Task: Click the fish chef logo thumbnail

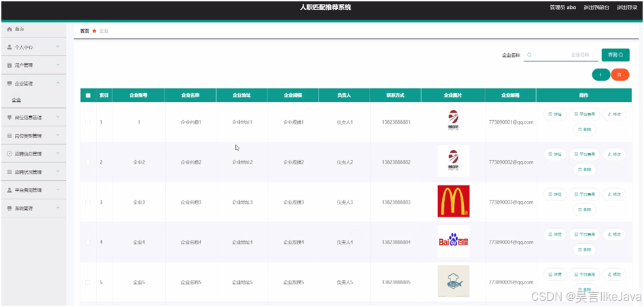Action: 453,281
